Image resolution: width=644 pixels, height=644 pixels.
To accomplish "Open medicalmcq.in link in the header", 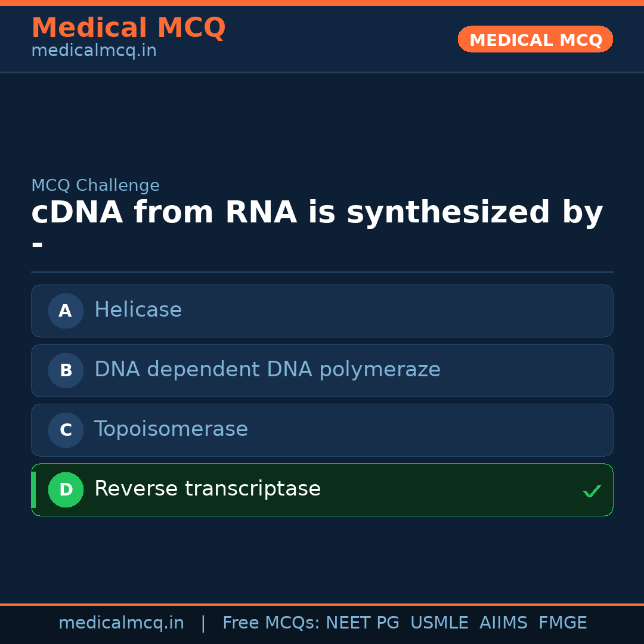I will click(x=94, y=51).
